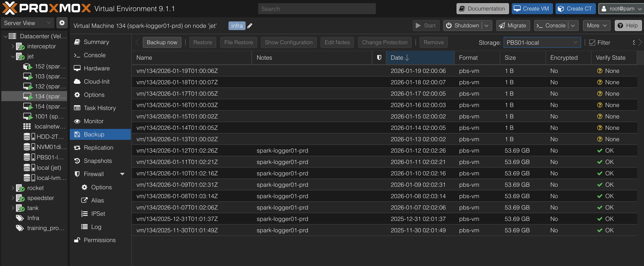Open the Replication section
The height and width of the screenshot is (266, 644).
100,148
